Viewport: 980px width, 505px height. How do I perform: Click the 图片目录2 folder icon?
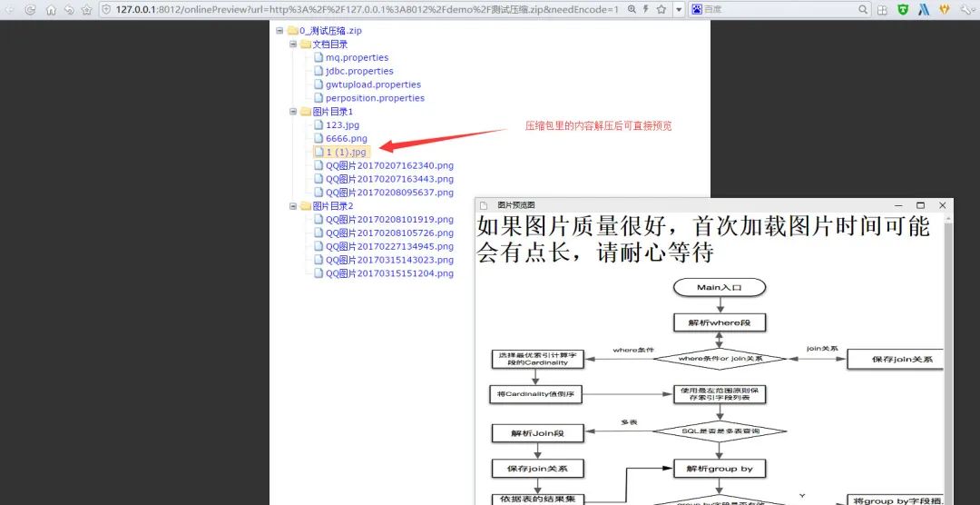click(305, 206)
